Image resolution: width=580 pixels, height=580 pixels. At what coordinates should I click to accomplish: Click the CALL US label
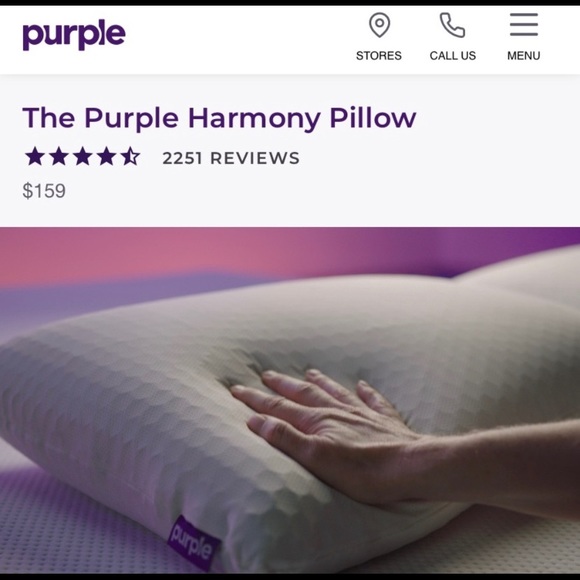(x=453, y=55)
